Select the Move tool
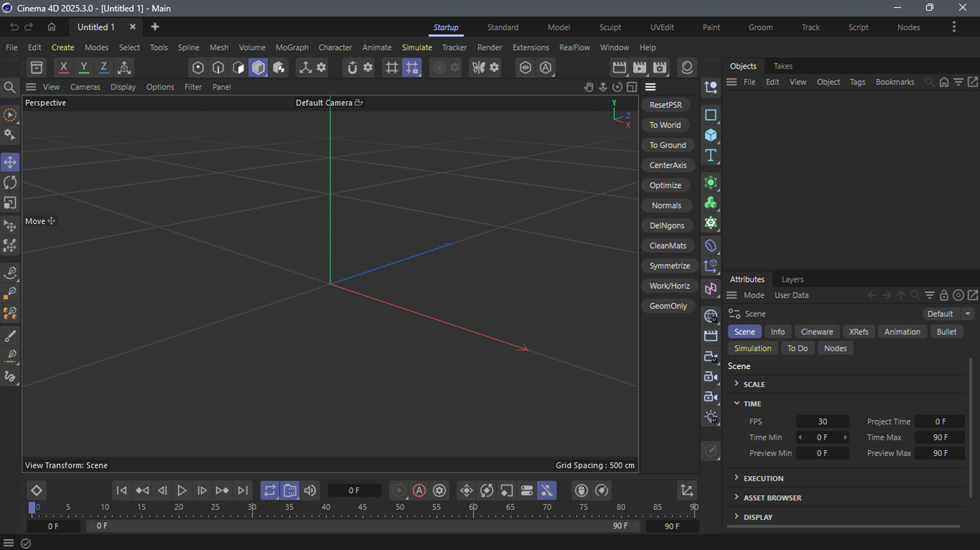 pos(10,162)
